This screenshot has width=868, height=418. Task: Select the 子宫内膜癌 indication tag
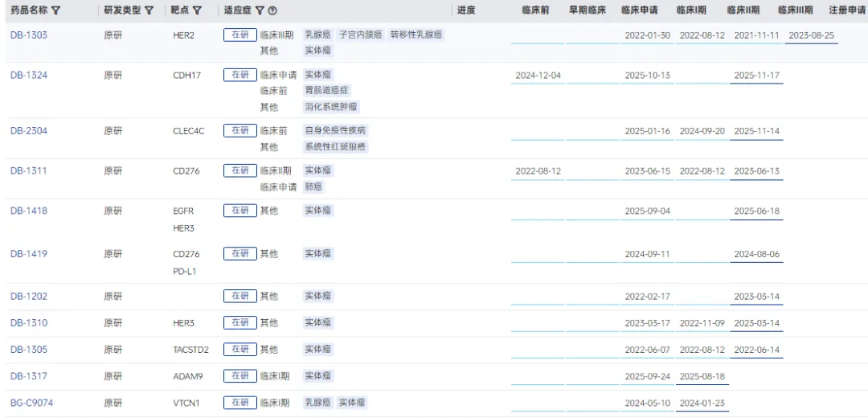[360, 35]
